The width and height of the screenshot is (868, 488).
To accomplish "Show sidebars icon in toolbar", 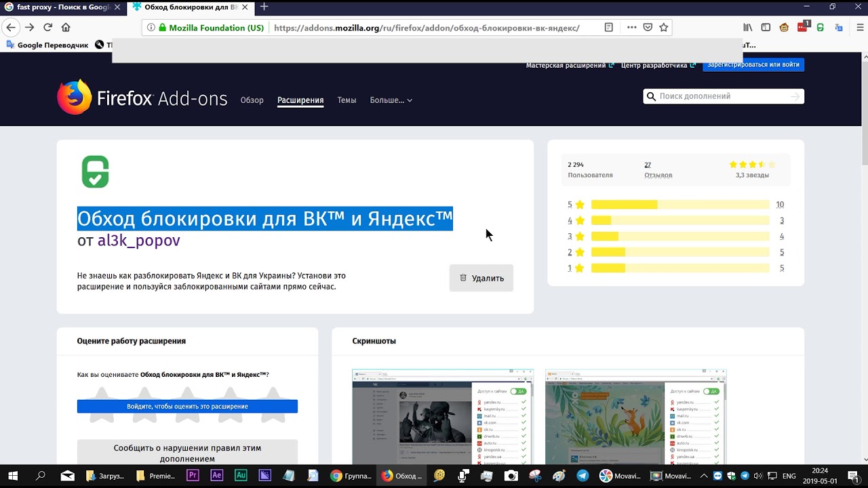I will [766, 28].
